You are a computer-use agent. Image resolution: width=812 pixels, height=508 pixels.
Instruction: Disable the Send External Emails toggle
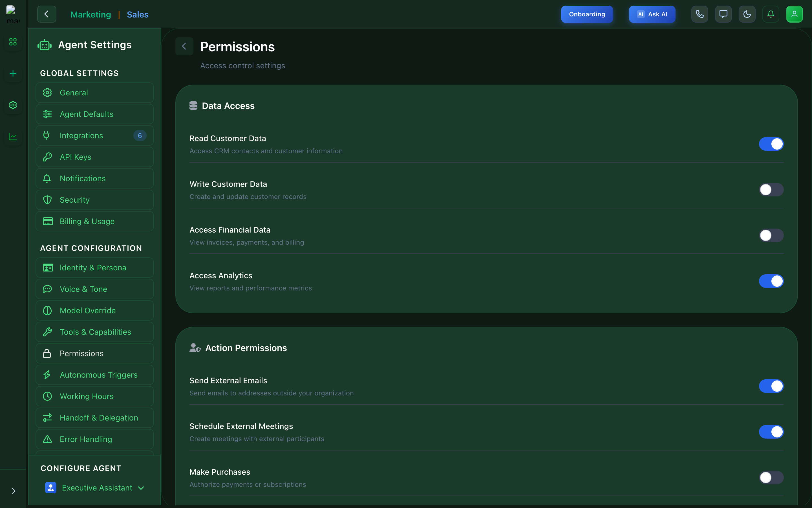coord(771,386)
